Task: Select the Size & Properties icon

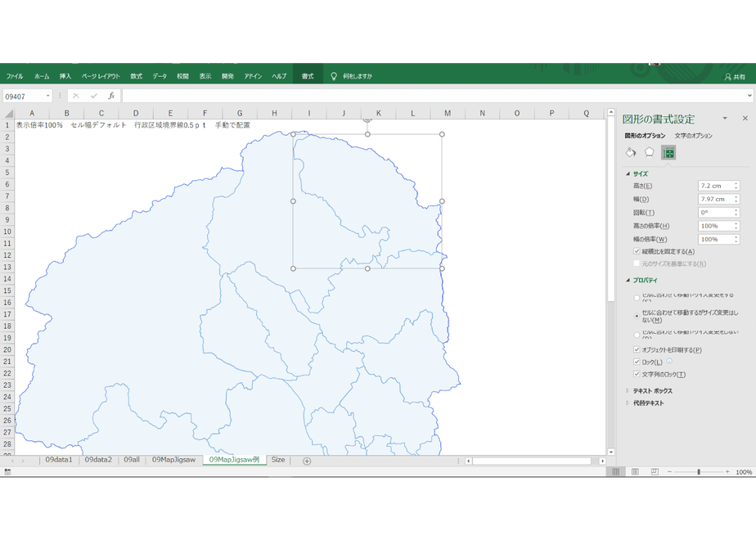Action: click(x=668, y=153)
